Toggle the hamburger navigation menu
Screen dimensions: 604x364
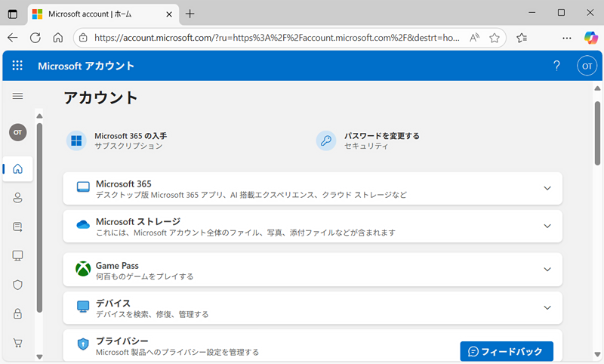tap(17, 96)
